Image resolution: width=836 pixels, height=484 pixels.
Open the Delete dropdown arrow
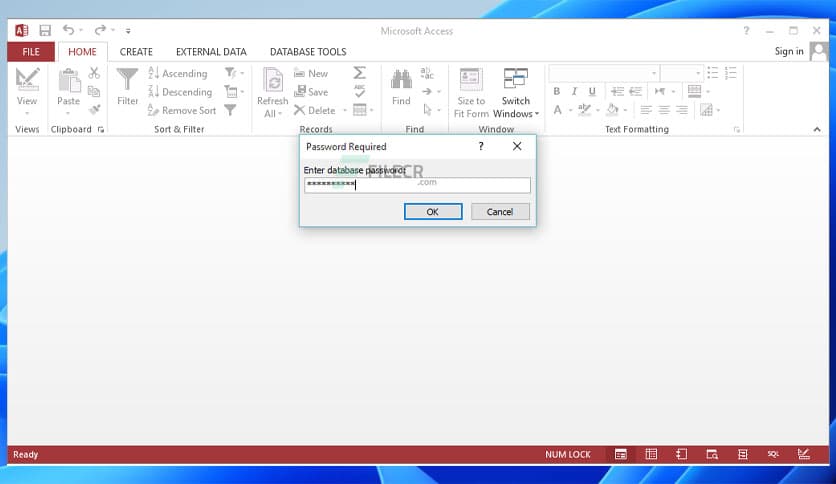(345, 110)
